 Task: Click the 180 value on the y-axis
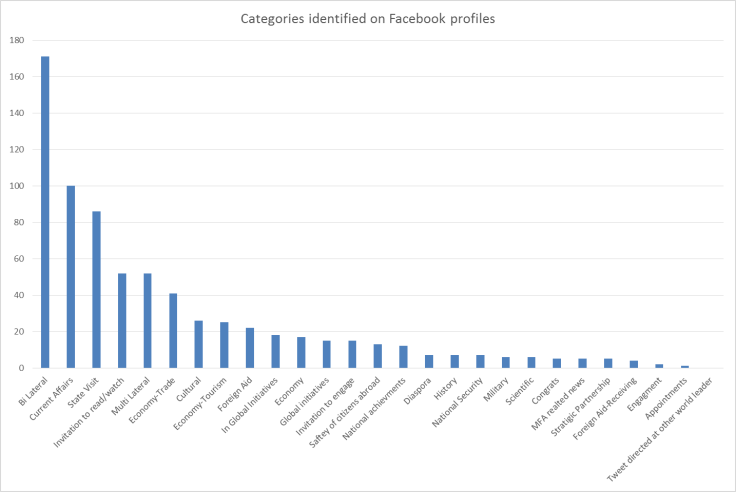(x=17, y=40)
